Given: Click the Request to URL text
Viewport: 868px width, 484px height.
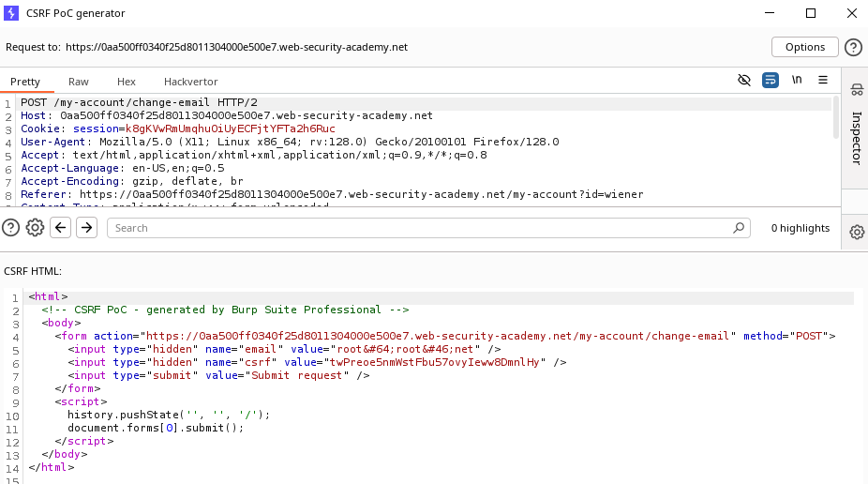Looking at the screenshot, I should coord(236,47).
